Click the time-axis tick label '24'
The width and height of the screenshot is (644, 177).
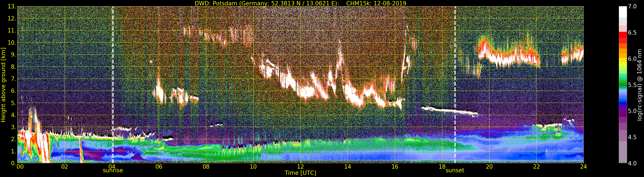[x=583, y=166]
